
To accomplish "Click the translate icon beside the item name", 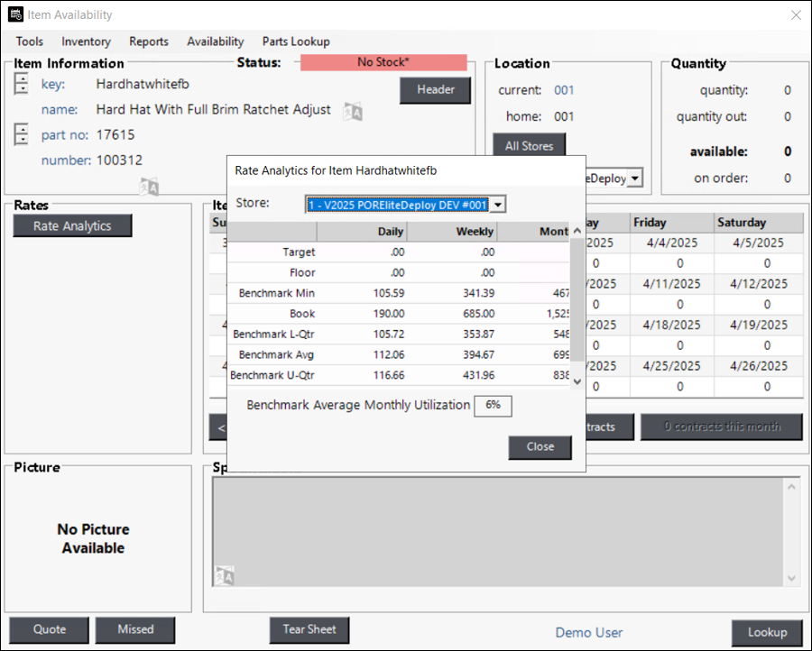I will [352, 111].
